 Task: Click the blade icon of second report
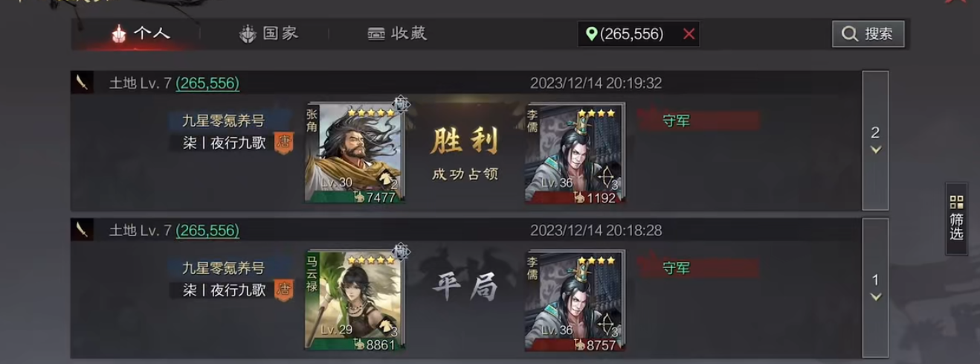tap(82, 230)
